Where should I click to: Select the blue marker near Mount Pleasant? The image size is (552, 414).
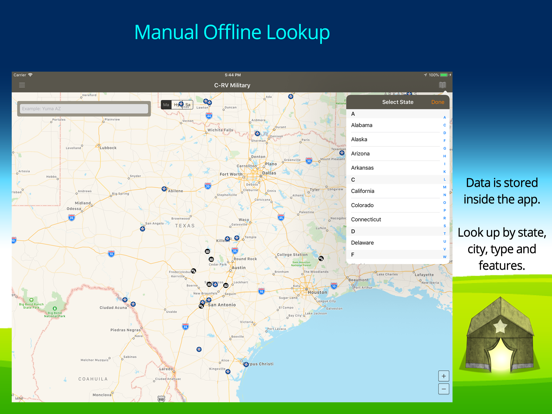click(341, 153)
